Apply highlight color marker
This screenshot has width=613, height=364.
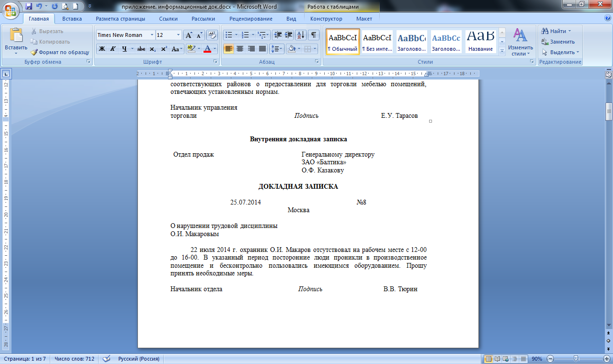191,49
